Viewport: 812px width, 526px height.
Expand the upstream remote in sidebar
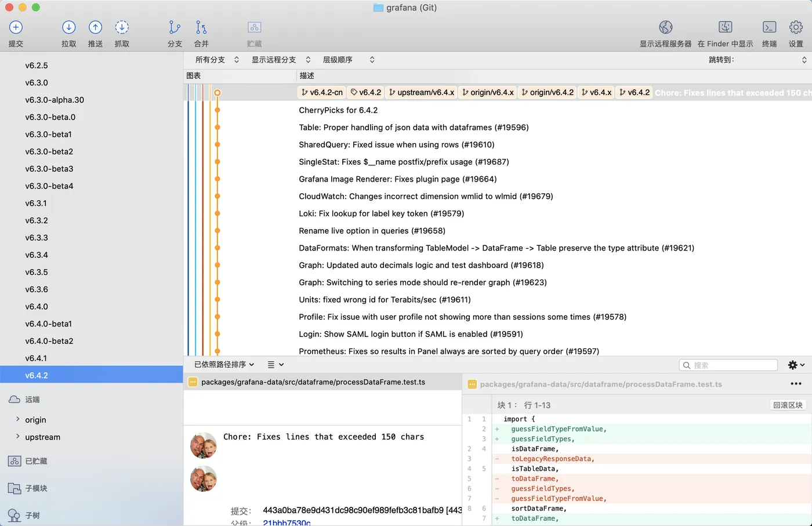click(17, 437)
